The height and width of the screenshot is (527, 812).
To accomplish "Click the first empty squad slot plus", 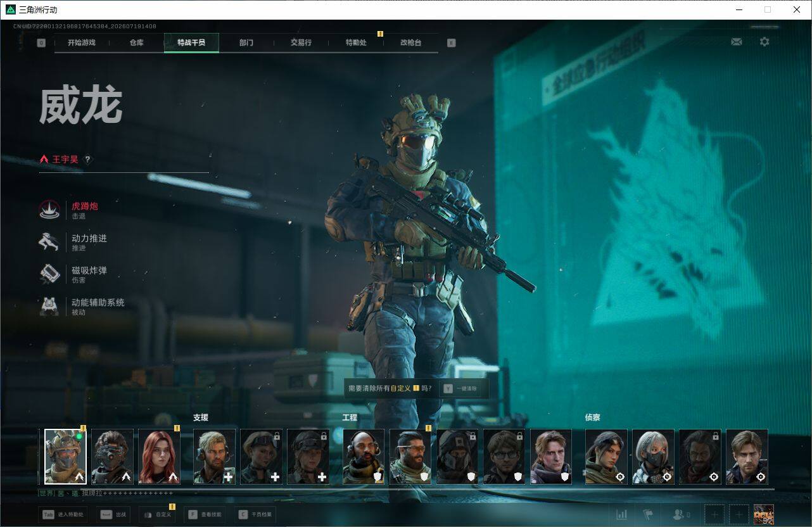I will click(x=714, y=514).
